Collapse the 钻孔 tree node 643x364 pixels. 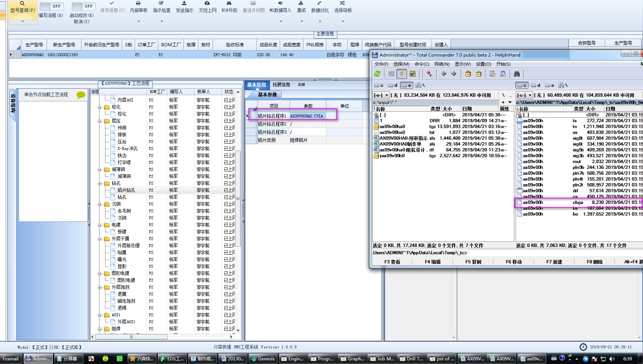click(99, 183)
